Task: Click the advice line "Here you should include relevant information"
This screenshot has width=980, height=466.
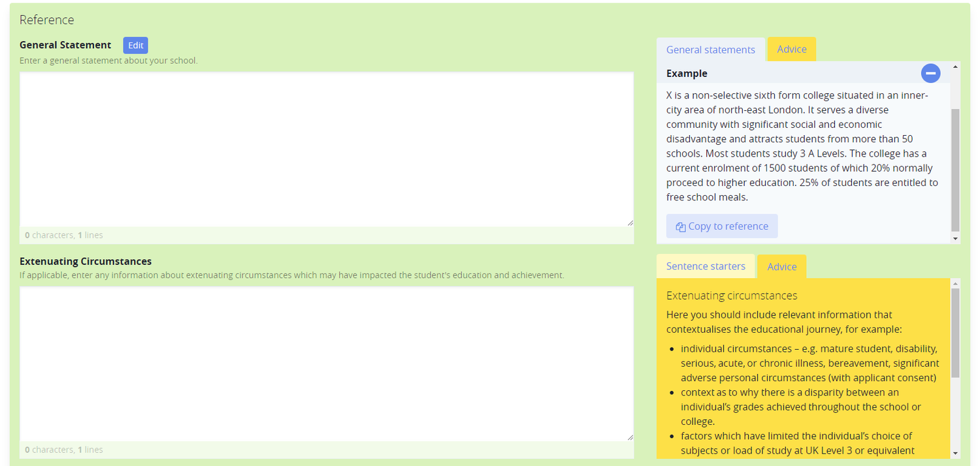Action: point(784,322)
